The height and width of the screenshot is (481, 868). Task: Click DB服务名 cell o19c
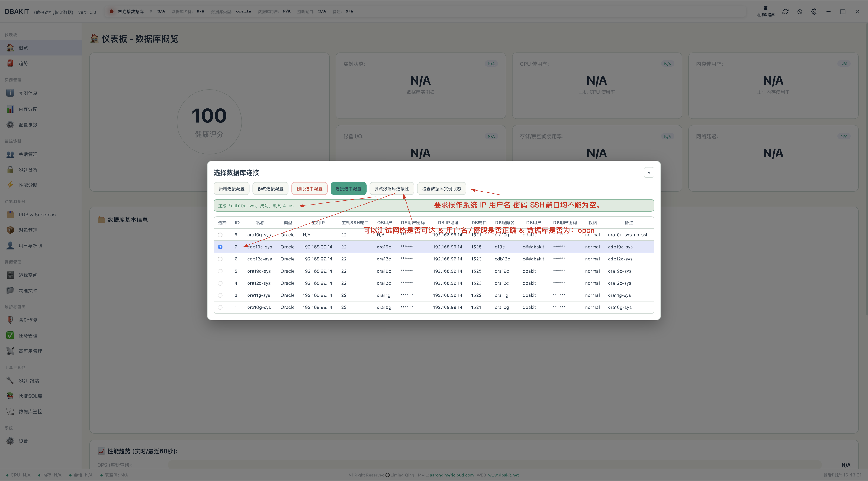tap(500, 247)
